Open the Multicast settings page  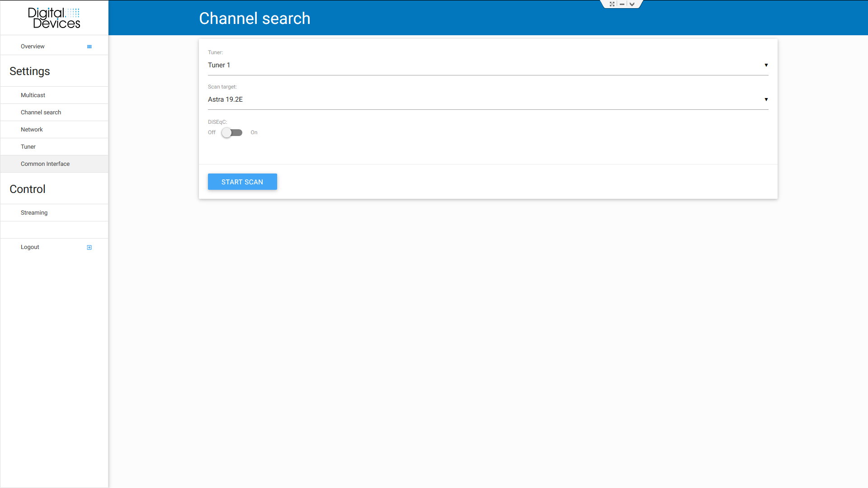point(33,95)
